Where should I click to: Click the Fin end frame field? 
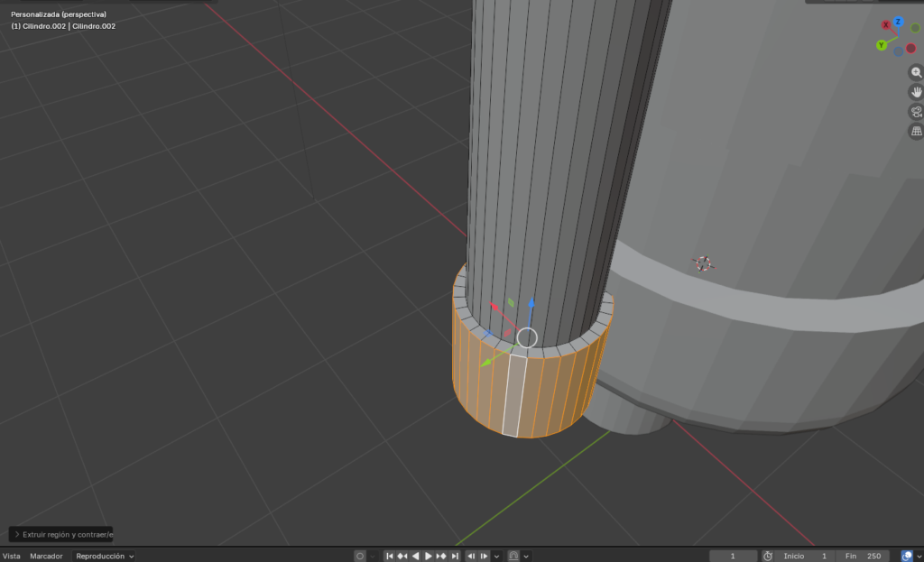[x=864, y=556]
